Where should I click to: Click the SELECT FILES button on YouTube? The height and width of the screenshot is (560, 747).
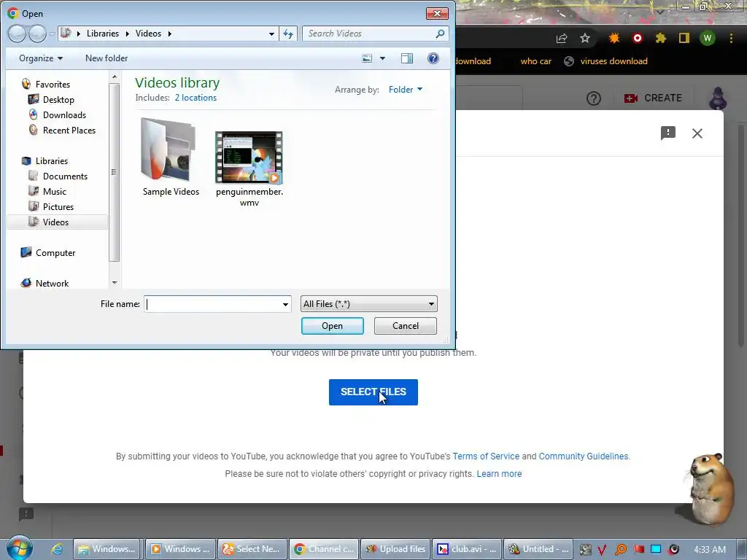coord(373,392)
